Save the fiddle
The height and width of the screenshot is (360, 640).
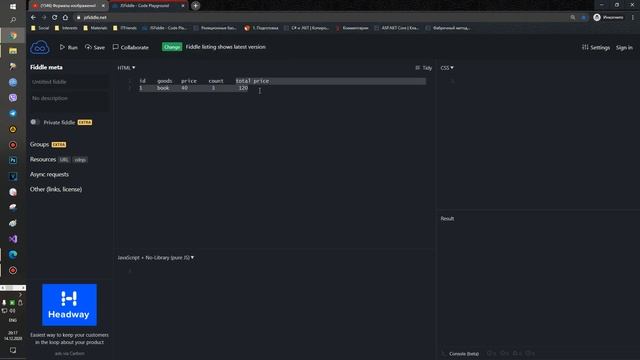(x=95, y=47)
